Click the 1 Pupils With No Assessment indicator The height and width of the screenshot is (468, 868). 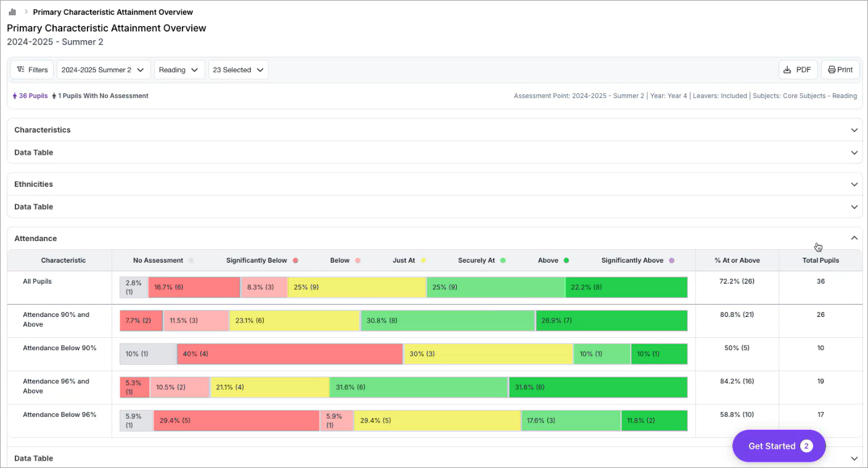100,96
